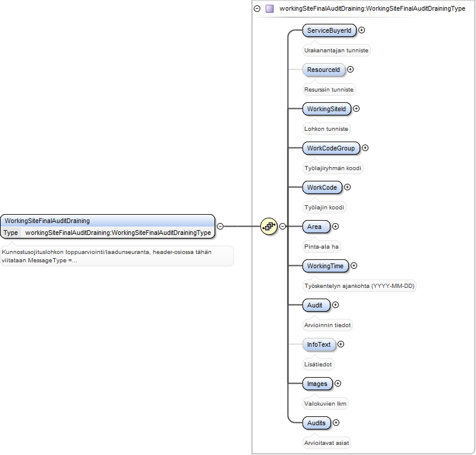
Task: Collapse the WorkingSiteFinalAuditDrainingType header
Action: pyautogui.click(x=257, y=8)
